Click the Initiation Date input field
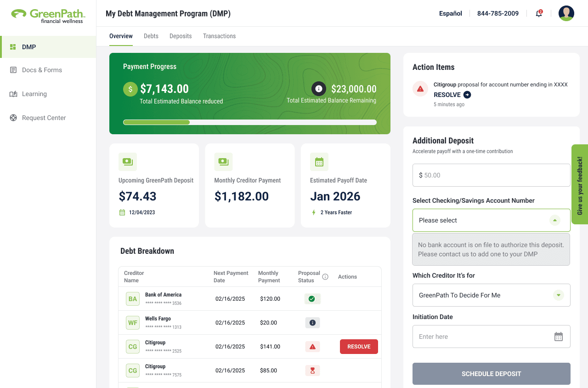The height and width of the screenshot is (388, 588). coord(492,337)
